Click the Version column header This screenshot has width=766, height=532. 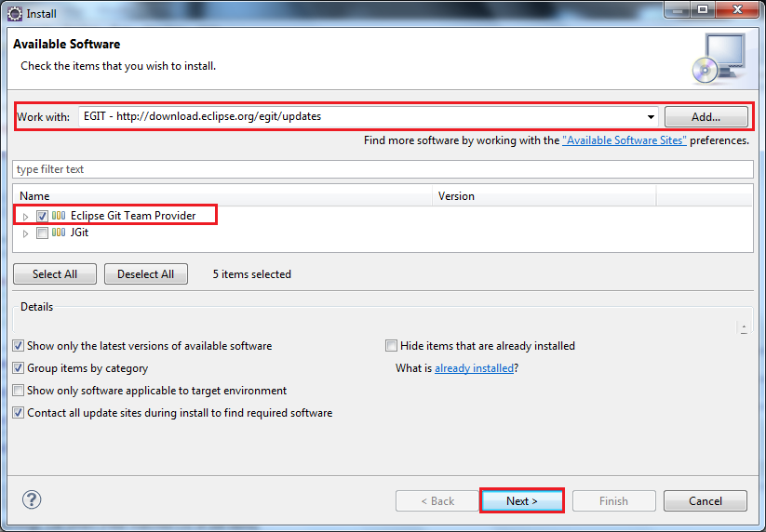[544, 195]
